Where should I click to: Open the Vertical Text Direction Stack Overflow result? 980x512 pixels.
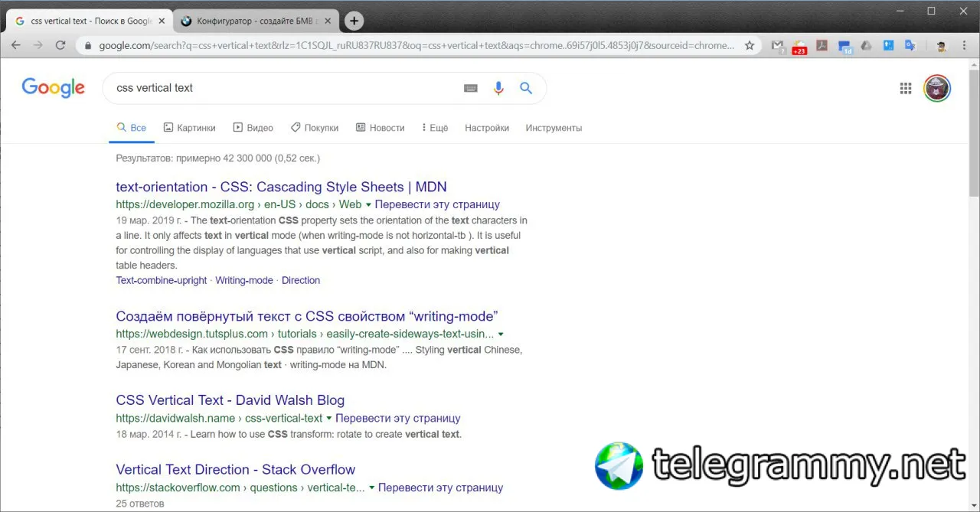coord(235,470)
